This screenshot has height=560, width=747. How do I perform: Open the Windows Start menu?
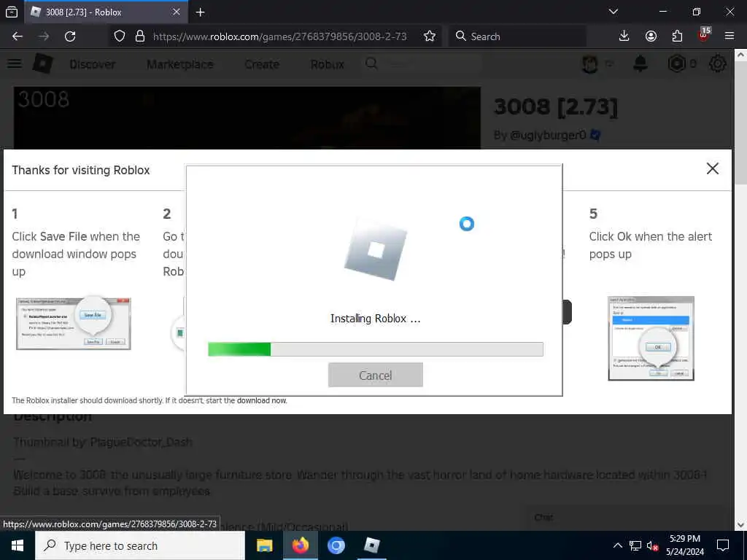click(x=18, y=545)
